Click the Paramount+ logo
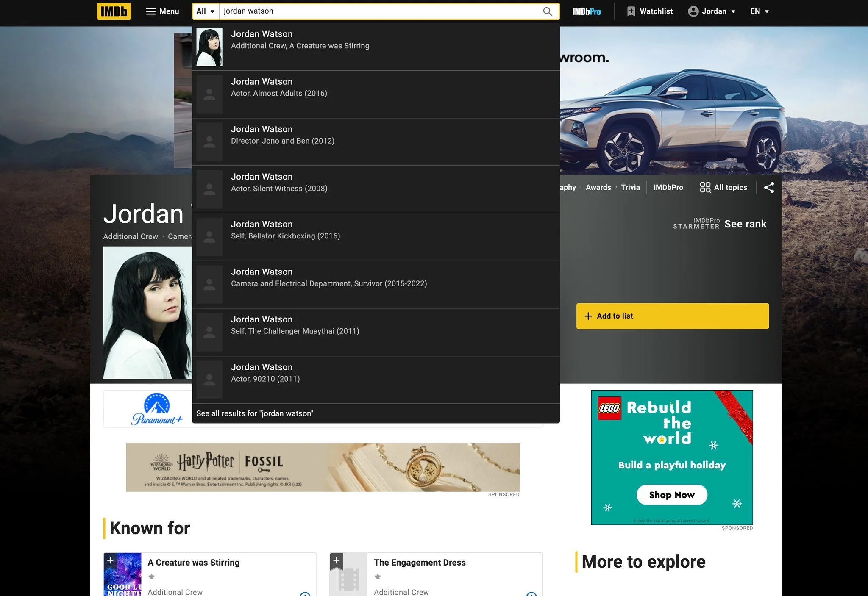 click(157, 409)
